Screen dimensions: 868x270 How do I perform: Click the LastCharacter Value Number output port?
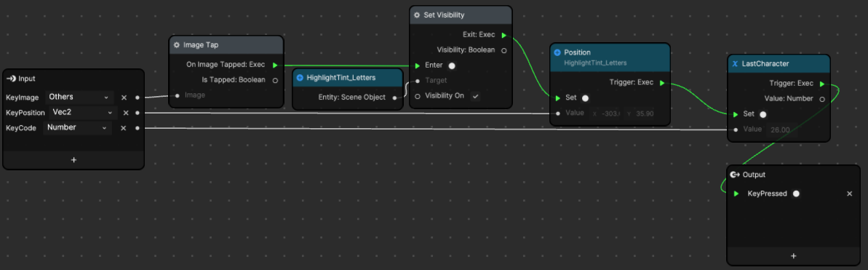click(822, 99)
